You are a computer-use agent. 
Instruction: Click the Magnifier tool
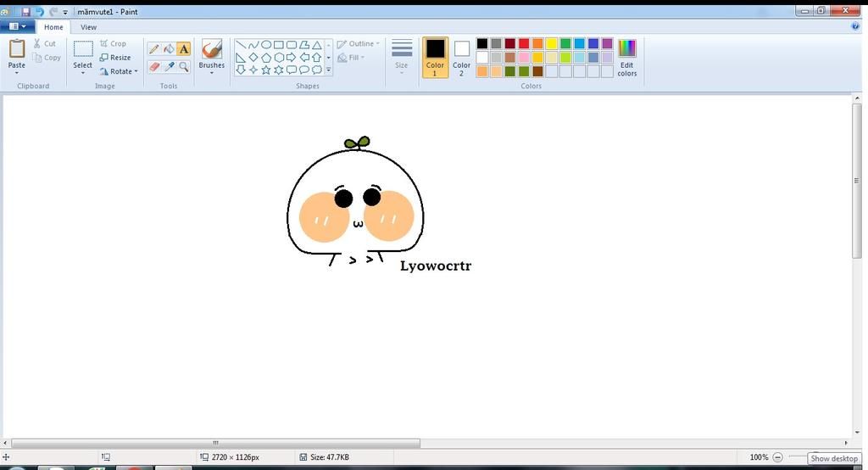tap(183, 66)
